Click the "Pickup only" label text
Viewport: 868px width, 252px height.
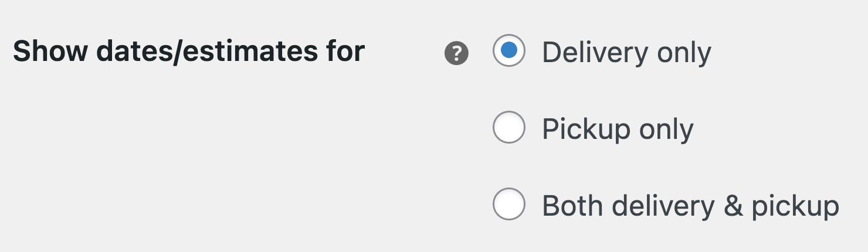pos(617,129)
